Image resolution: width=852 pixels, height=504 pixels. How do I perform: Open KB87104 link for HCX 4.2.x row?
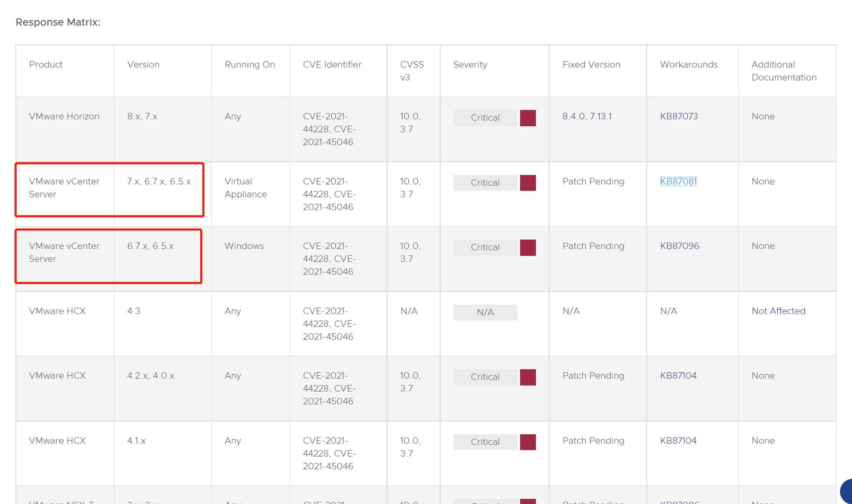pos(678,375)
